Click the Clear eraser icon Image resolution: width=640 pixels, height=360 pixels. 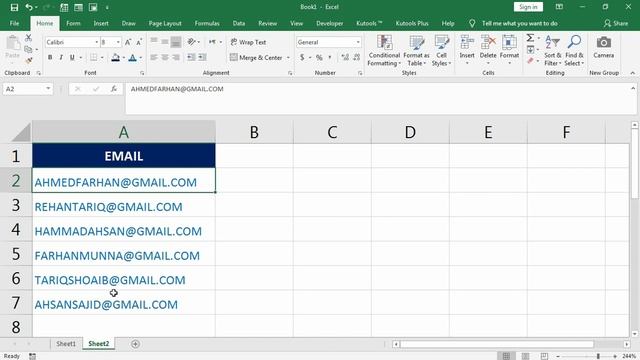[530, 61]
